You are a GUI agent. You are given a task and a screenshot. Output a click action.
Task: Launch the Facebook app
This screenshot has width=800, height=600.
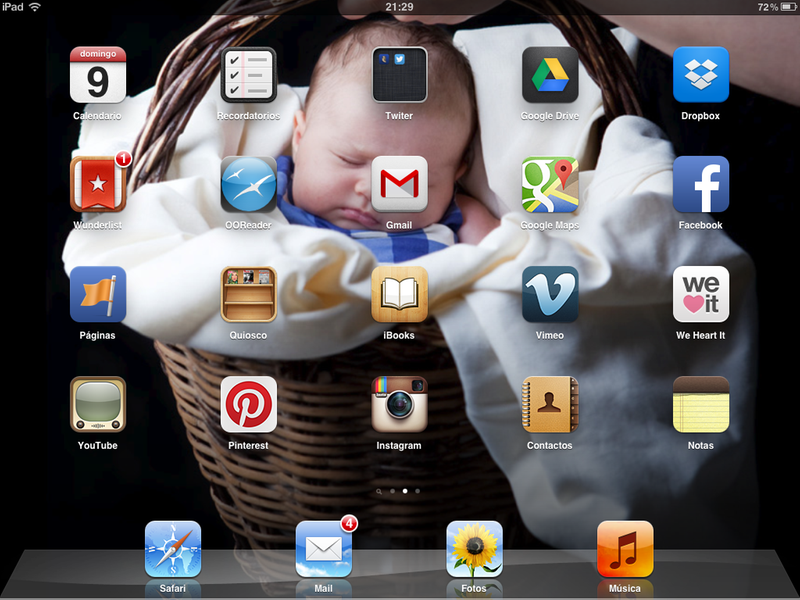point(701,184)
